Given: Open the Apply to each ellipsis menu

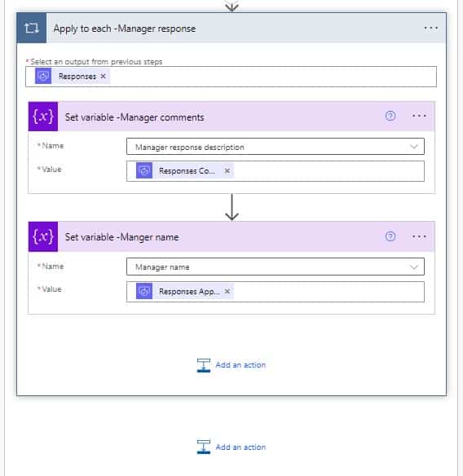Looking at the screenshot, I should [x=431, y=28].
